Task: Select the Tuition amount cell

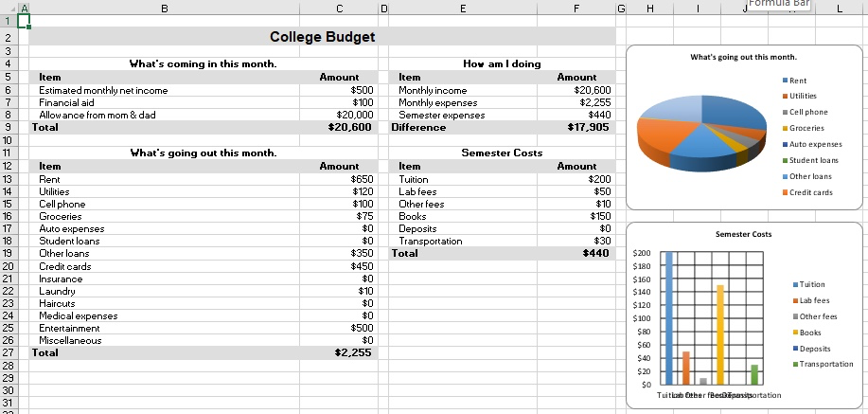Action: tap(576, 179)
